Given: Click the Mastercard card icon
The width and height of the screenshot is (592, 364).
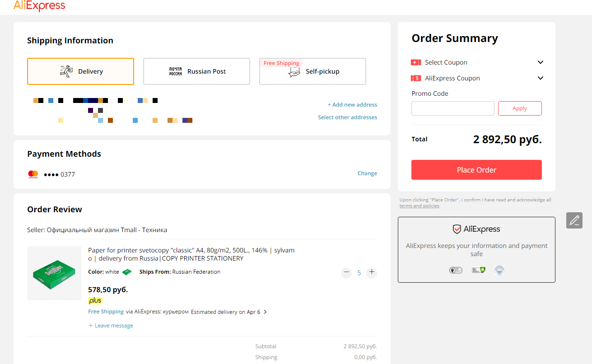Looking at the screenshot, I should point(33,174).
